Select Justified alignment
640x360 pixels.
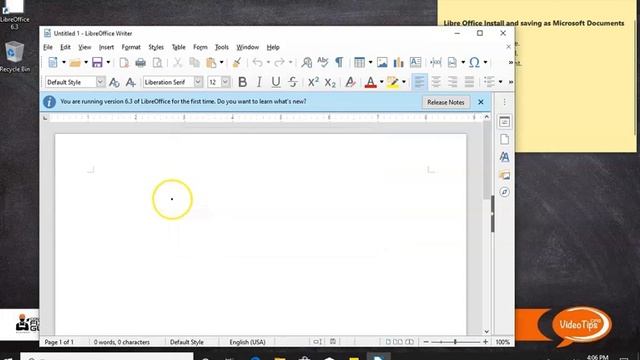tap(469, 82)
